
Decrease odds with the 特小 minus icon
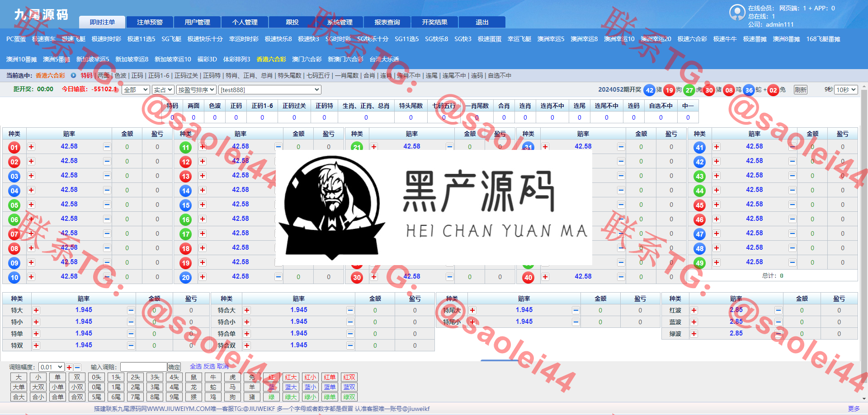[x=131, y=322]
